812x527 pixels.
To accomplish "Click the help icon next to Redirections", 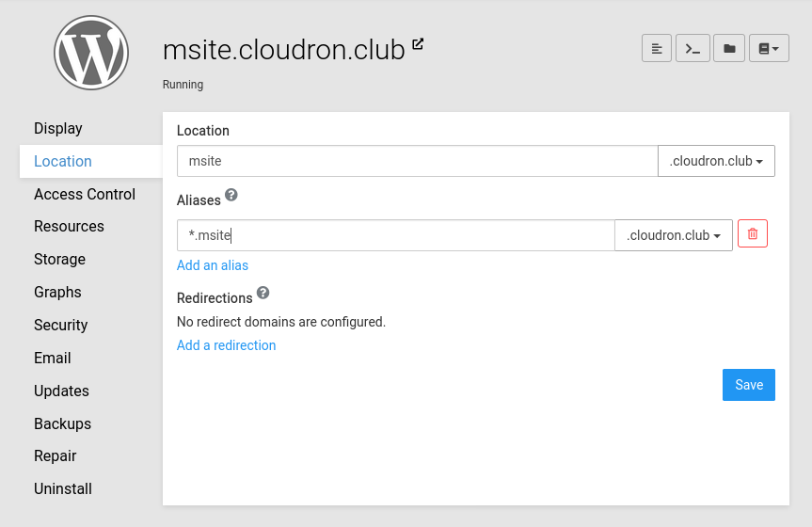I will tap(263, 294).
